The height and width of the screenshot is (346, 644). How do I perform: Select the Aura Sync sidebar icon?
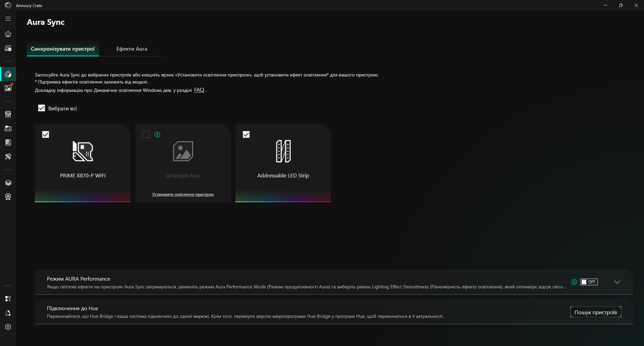[8, 74]
